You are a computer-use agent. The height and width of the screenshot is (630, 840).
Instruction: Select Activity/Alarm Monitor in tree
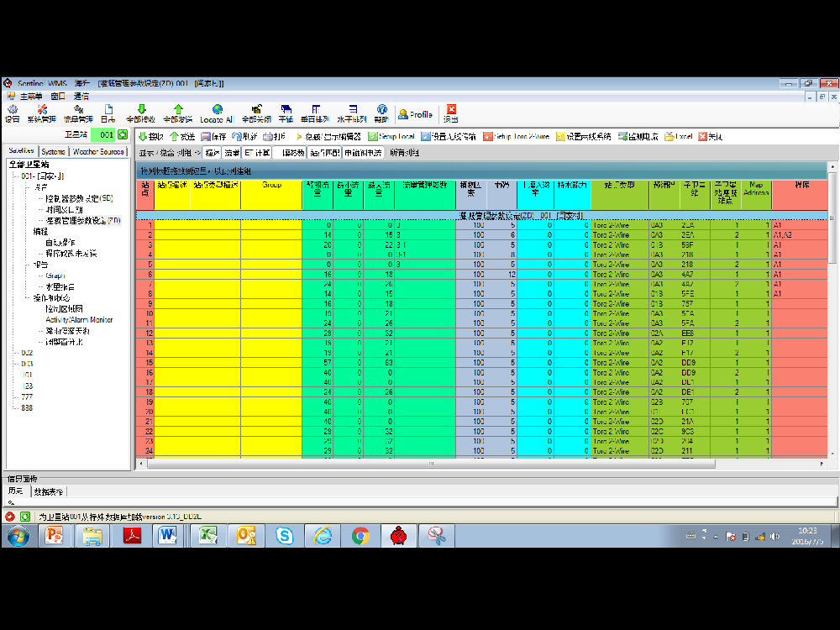[79, 320]
